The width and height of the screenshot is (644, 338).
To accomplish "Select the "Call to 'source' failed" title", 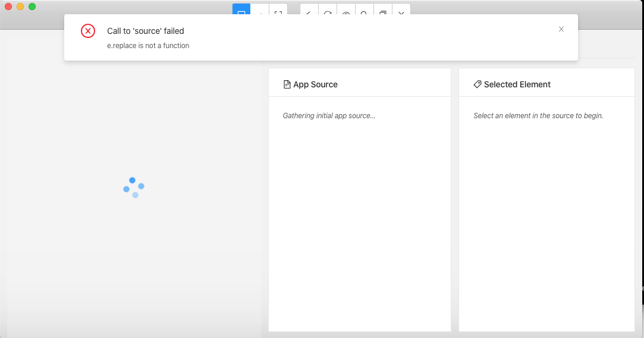I will click(x=146, y=31).
